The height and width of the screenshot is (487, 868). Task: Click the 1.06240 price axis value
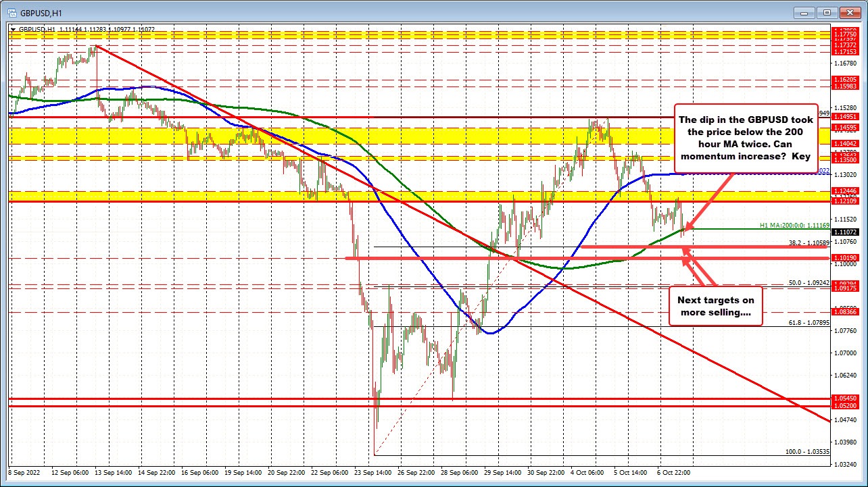(x=845, y=375)
